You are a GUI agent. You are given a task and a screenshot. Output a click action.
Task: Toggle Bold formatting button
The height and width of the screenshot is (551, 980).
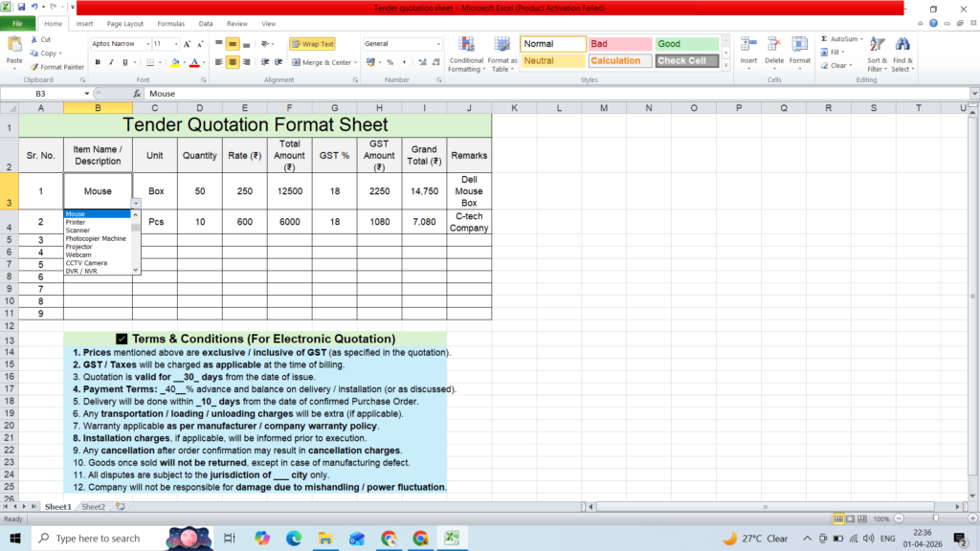98,62
